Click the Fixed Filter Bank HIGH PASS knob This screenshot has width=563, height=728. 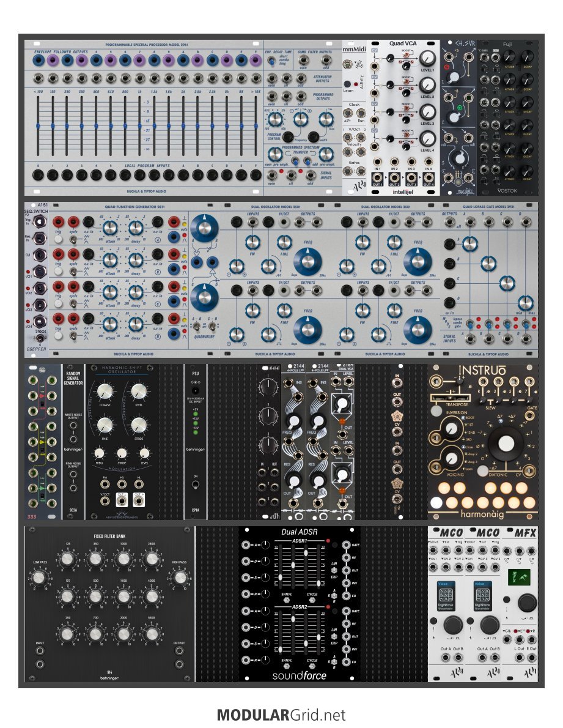(180, 576)
